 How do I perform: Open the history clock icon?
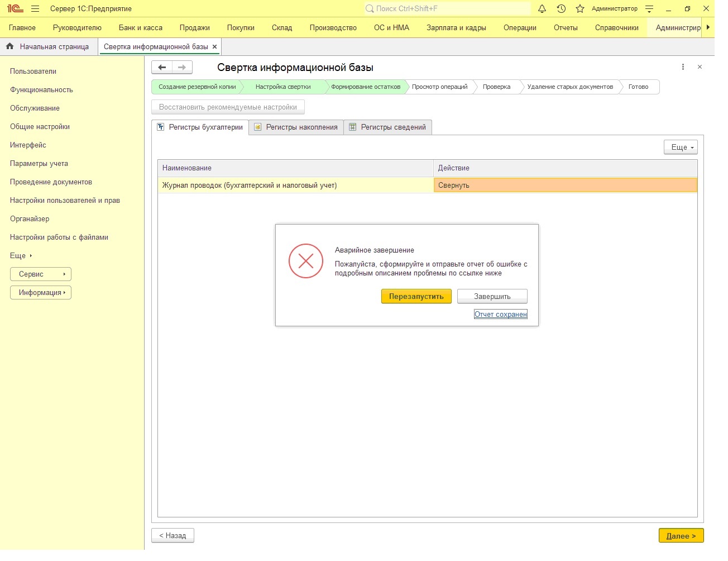pos(561,9)
